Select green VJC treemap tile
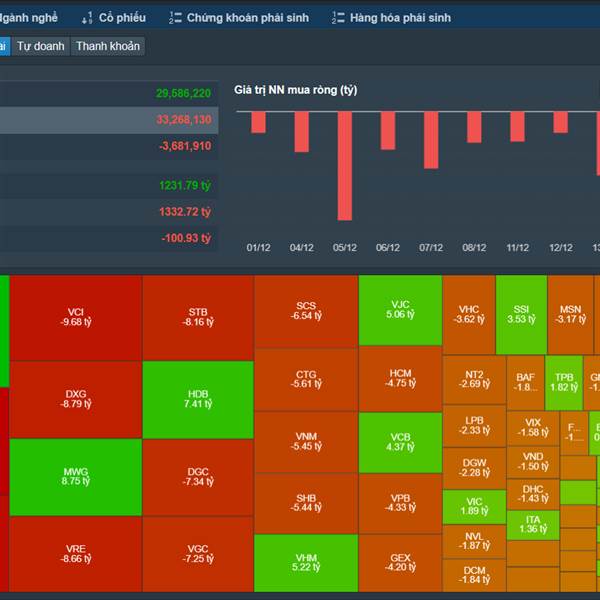600x600 pixels. point(400,310)
